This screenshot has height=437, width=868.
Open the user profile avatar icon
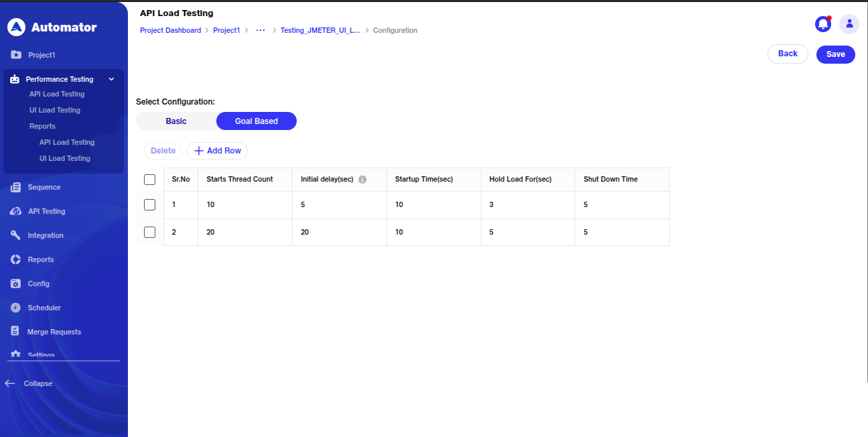(849, 24)
